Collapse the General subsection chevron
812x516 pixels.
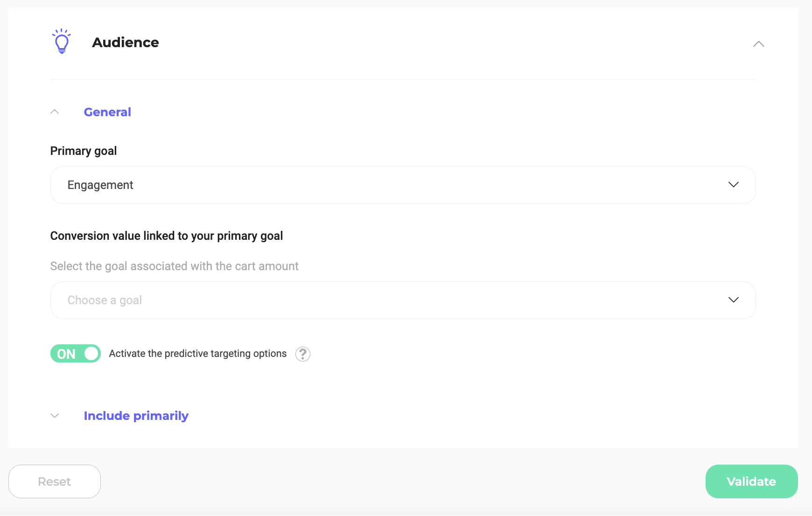pos(55,112)
